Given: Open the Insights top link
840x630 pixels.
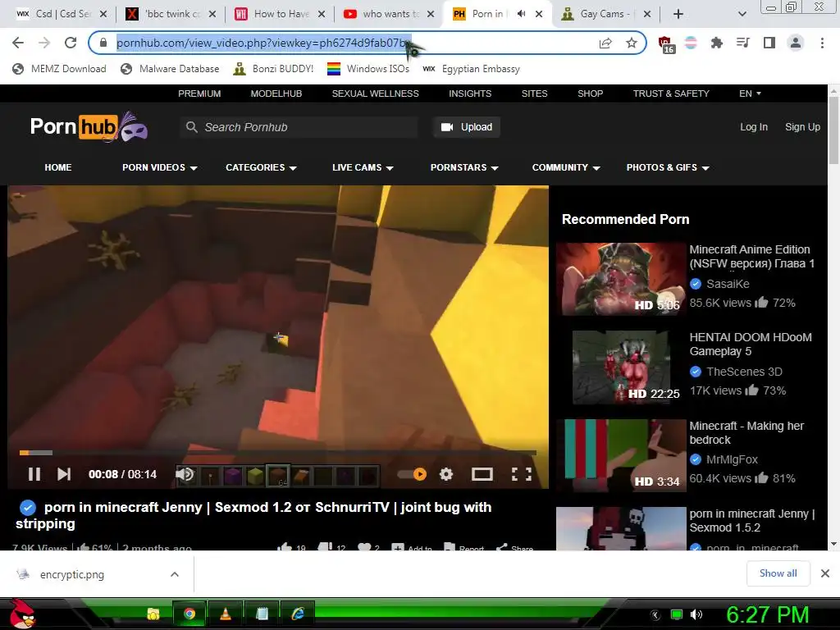Looking at the screenshot, I should point(470,94).
